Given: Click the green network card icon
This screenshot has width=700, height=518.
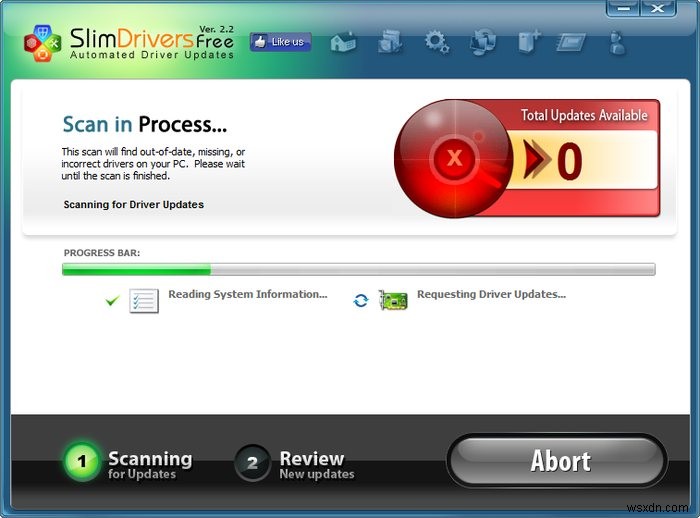Looking at the screenshot, I should click(x=393, y=300).
